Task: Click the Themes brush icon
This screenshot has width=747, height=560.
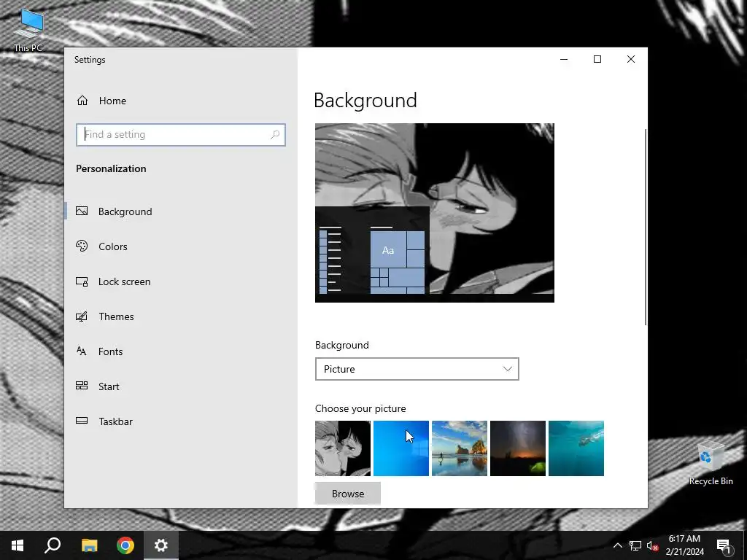Action: [x=82, y=316]
